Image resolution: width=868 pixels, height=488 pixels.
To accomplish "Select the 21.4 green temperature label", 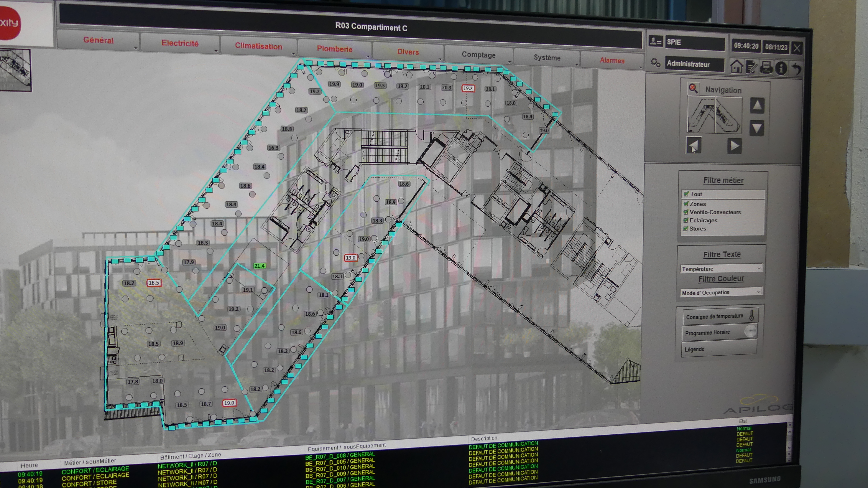I will pos(259,266).
